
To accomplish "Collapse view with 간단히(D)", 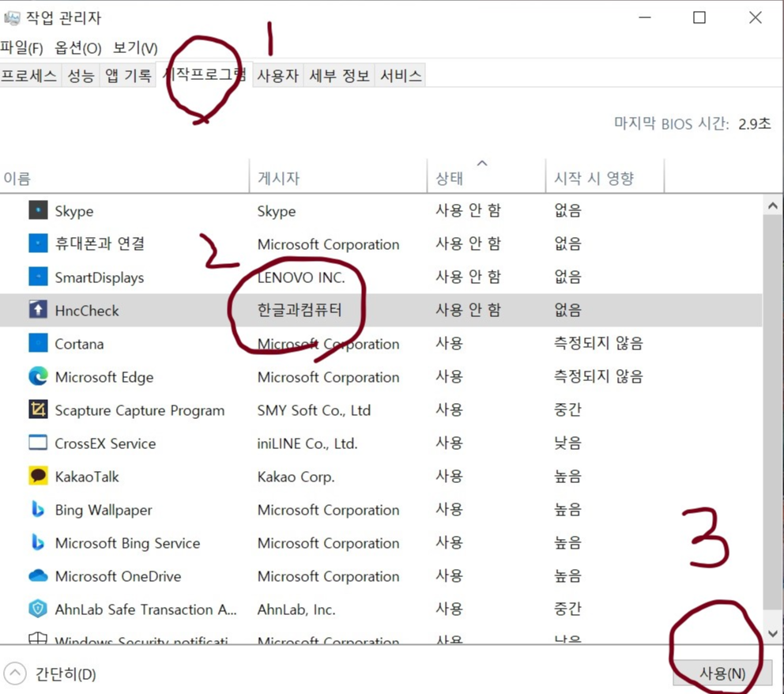I will click(x=50, y=673).
